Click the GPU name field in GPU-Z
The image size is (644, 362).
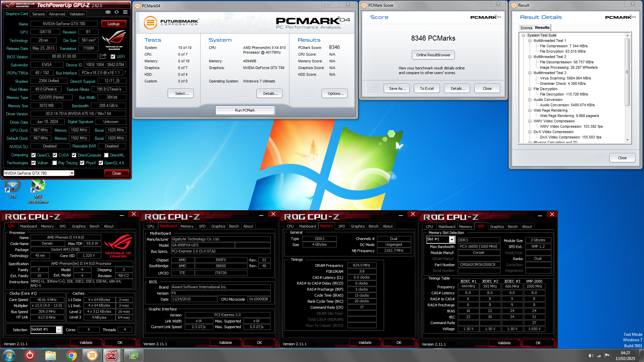pyautogui.click(x=64, y=24)
